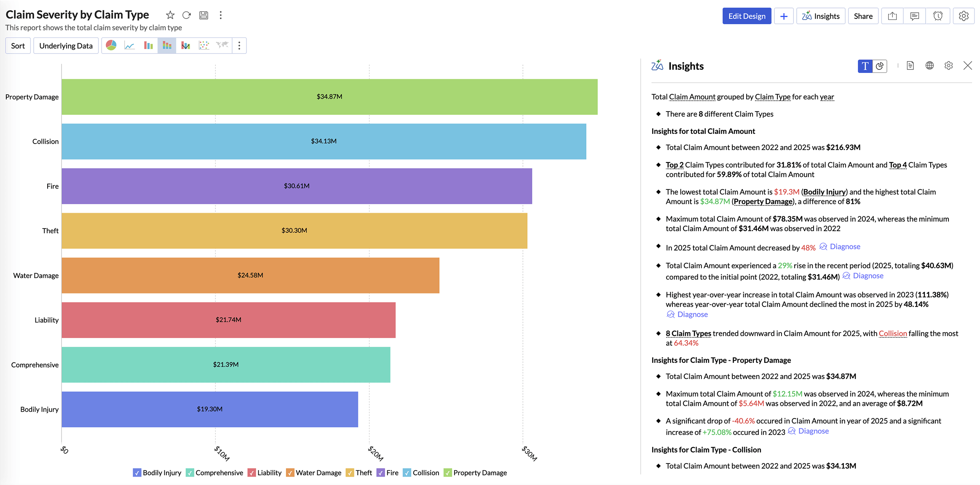
Task: Hide Collision data via its legend checkbox
Action: click(x=407, y=472)
